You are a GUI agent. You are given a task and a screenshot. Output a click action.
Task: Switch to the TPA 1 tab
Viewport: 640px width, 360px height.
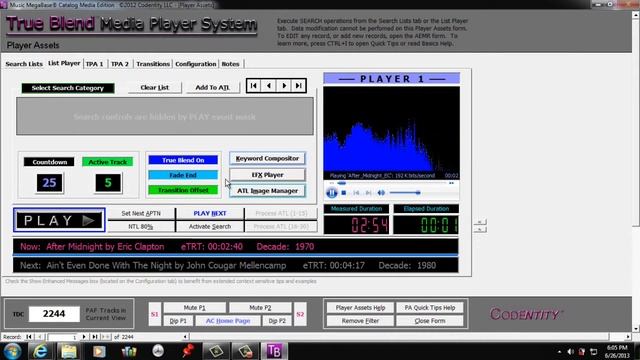click(x=94, y=64)
